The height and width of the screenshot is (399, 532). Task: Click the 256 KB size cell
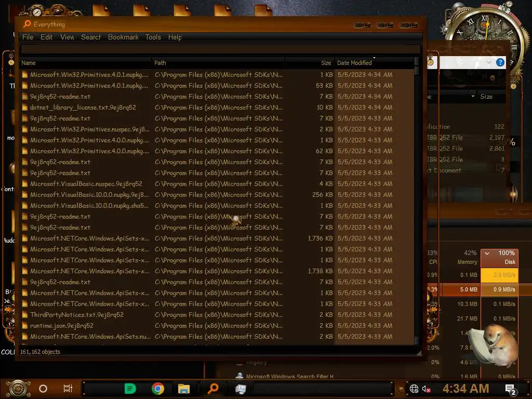(322, 194)
